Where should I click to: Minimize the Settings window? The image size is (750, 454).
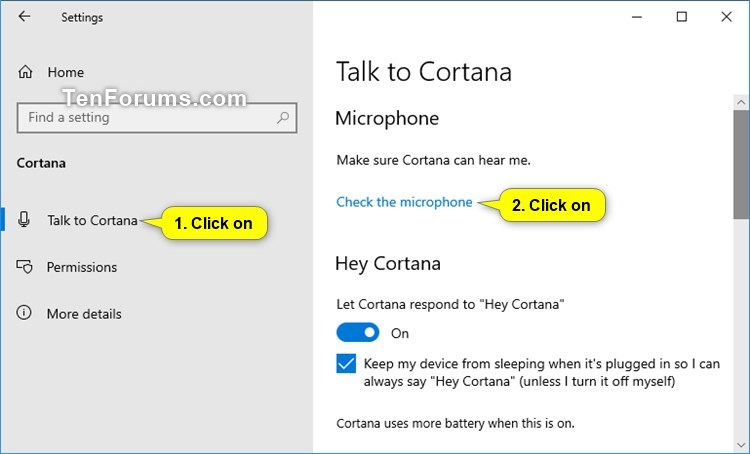(637, 17)
